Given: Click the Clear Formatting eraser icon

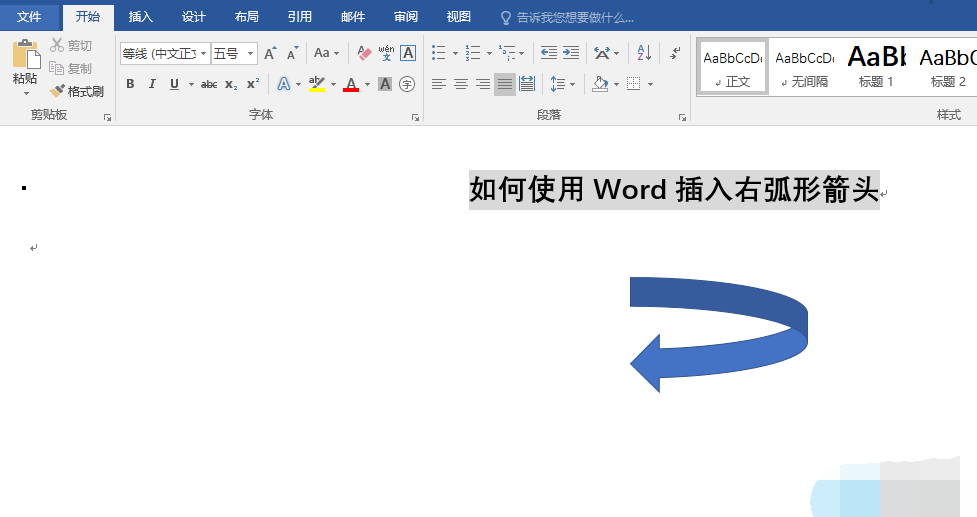Looking at the screenshot, I should [x=364, y=53].
